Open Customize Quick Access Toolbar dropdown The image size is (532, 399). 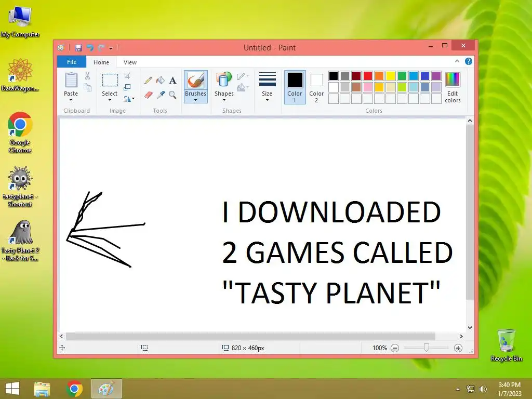pos(111,48)
